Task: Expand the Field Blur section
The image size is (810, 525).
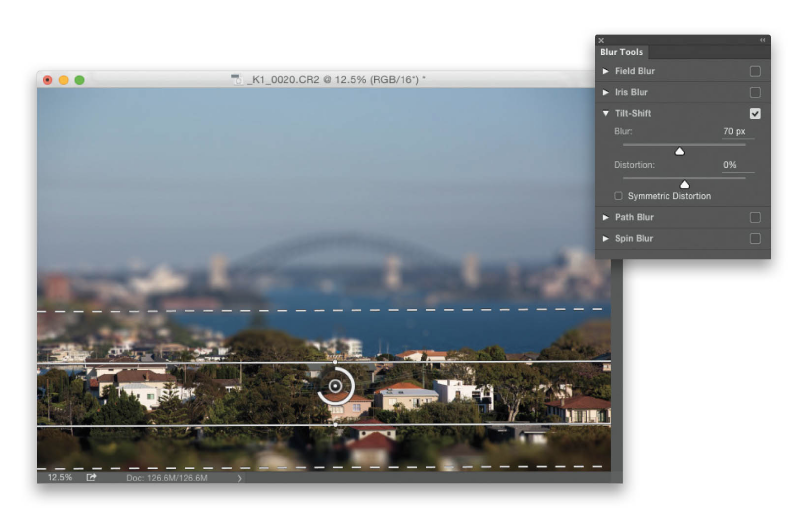Action: pyautogui.click(x=606, y=72)
